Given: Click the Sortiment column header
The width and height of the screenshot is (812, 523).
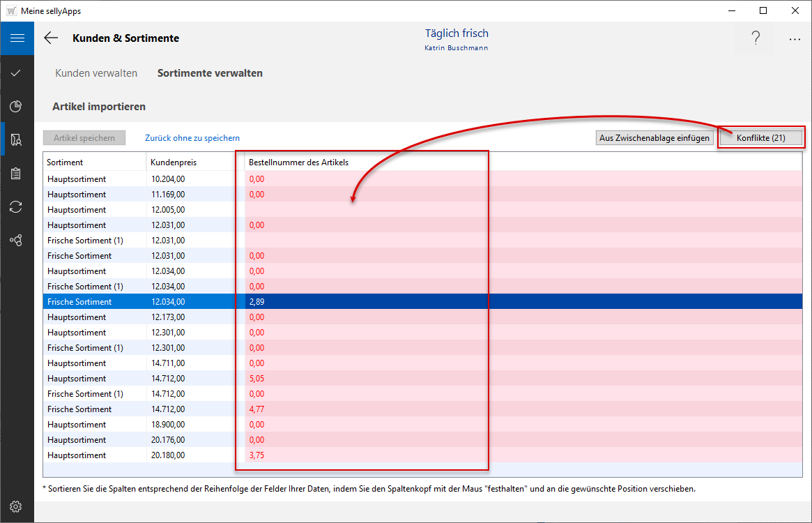Looking at the screenshot, I should (66, 162).
